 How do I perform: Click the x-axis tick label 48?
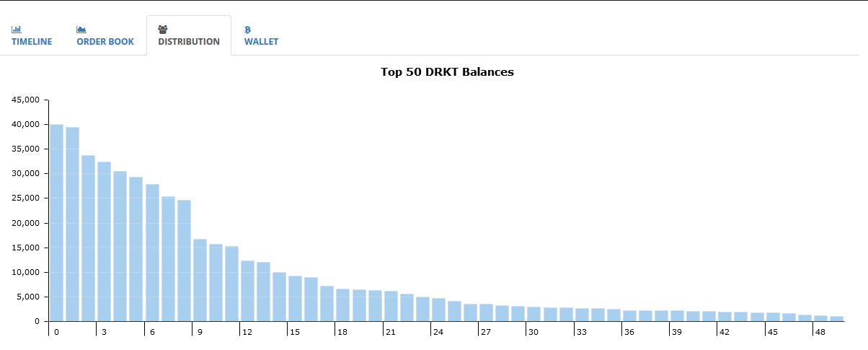tap(818, 332)
